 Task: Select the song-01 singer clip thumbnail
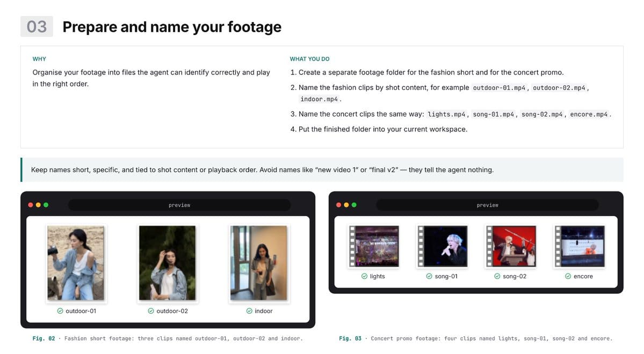click(x=443, y=246)
